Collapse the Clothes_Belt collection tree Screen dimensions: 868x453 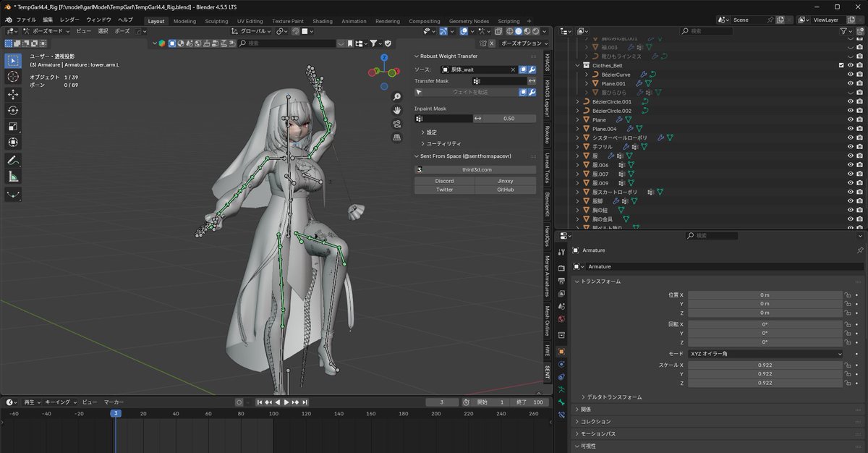pos(578,65)
